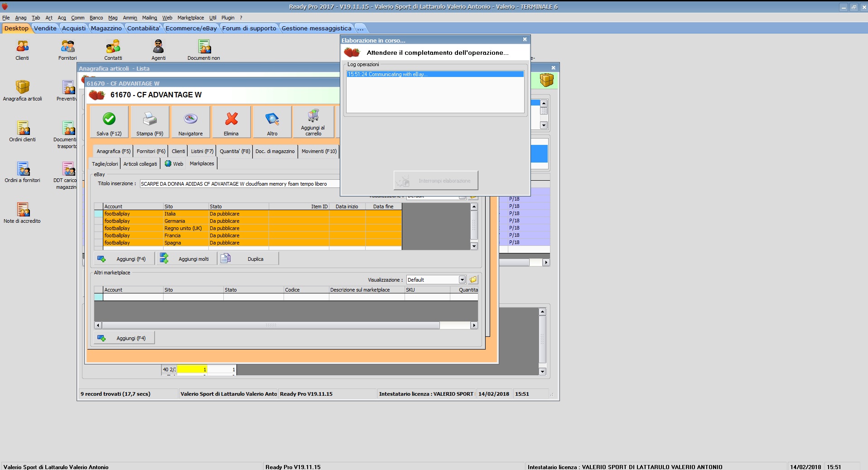Select the footballplay Italia row
The image size is (868, 470).
coord(252,214)
